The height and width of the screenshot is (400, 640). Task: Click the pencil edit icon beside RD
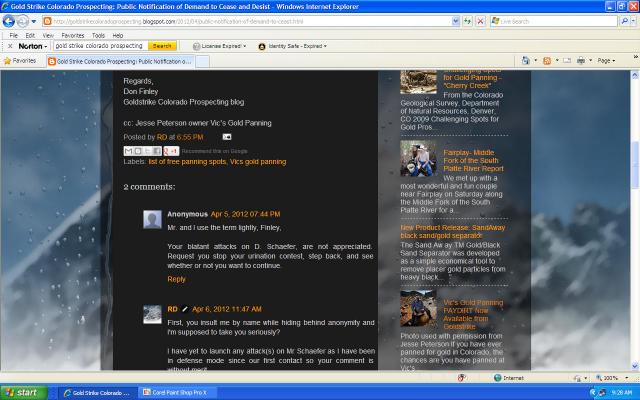point(185,309)
